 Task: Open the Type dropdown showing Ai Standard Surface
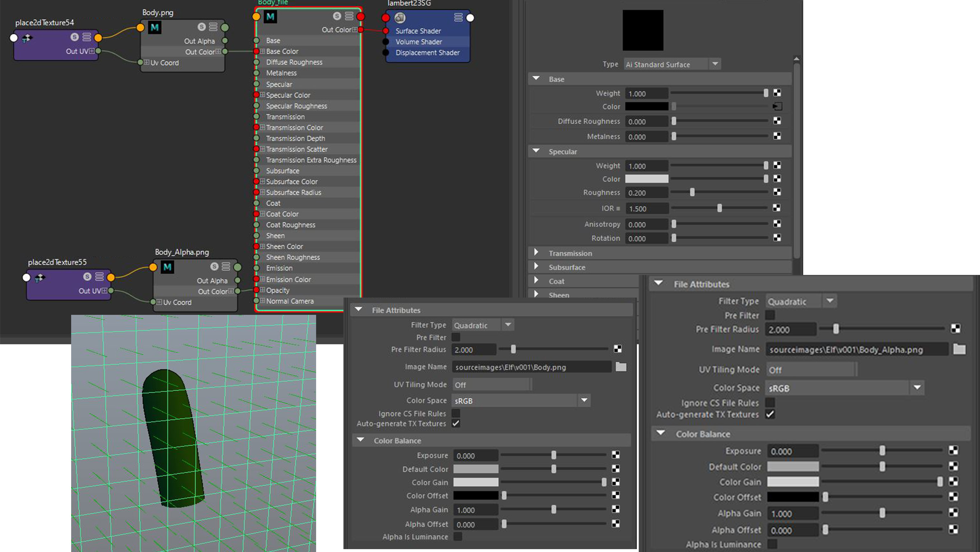(x=672, y=64)
